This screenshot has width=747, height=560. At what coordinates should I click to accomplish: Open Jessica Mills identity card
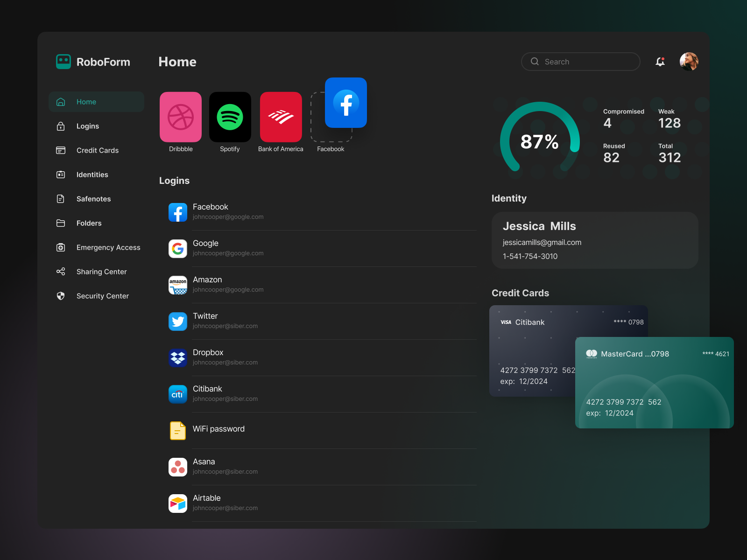click(x=594, y=240)
